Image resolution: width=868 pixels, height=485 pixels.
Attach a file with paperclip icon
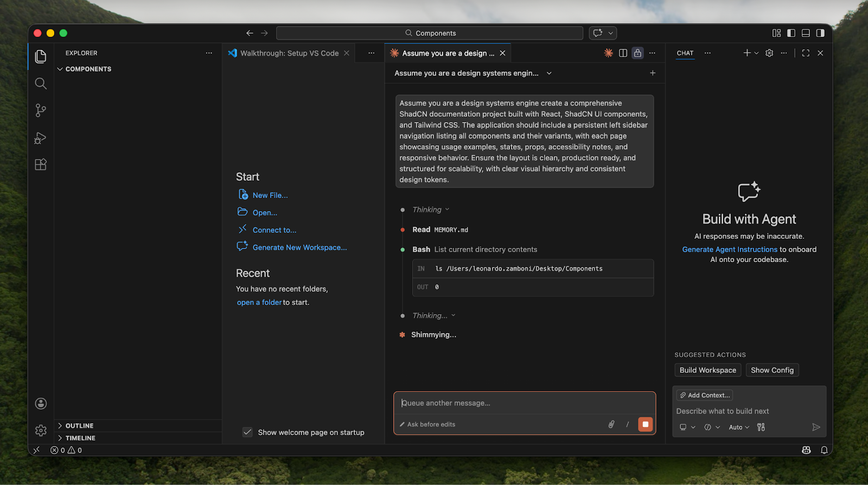pos(611,424)
